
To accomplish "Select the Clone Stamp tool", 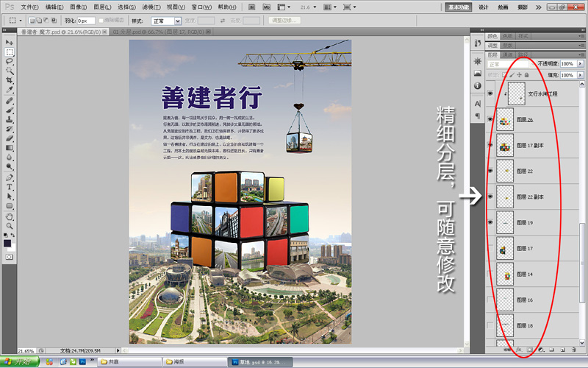I will pyautogui.click(x=10, y=119).
